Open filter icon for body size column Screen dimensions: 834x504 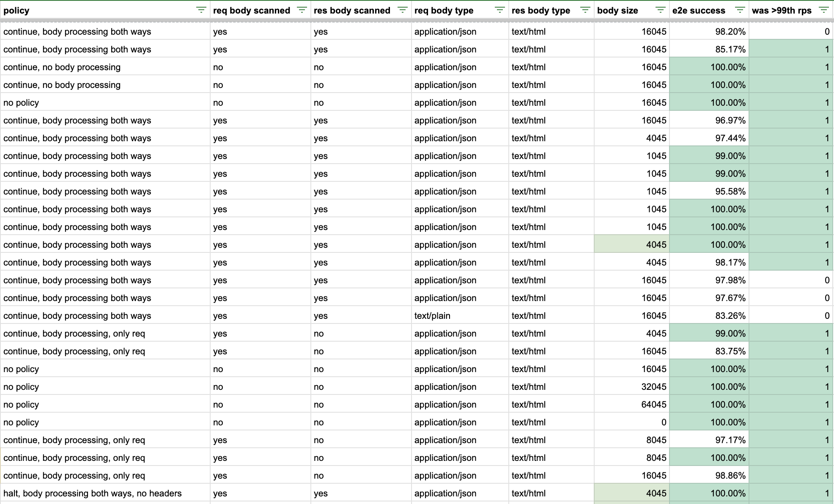tap(660, 10)
